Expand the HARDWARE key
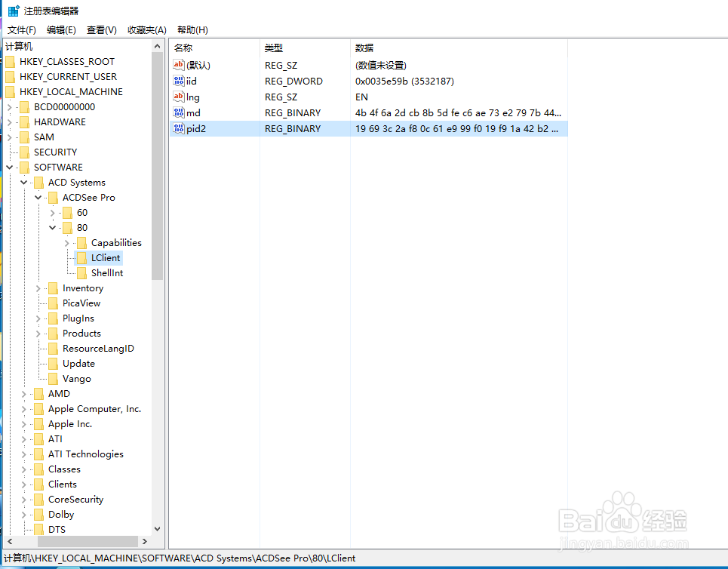728x569 pixels. point(10,122)
